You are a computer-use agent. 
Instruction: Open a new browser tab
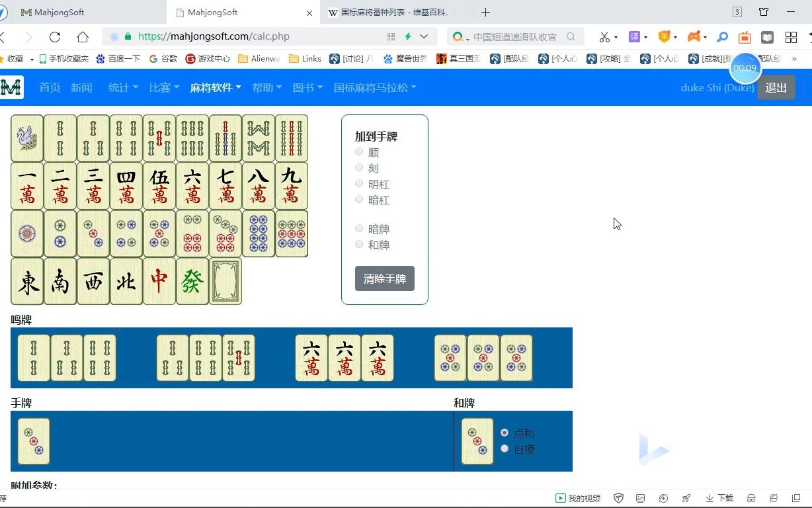click(x=485, y=12)
